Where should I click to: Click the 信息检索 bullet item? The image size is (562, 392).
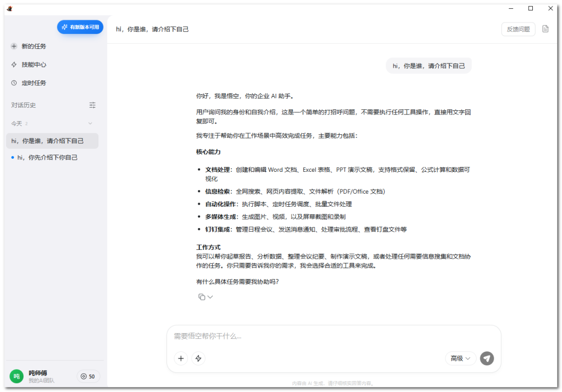[295, 192]
